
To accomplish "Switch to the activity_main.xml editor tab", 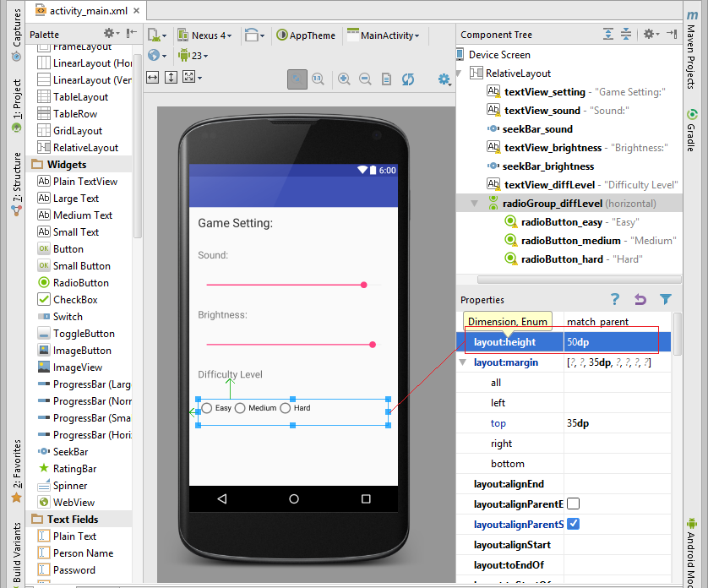I will coord(88,11).
